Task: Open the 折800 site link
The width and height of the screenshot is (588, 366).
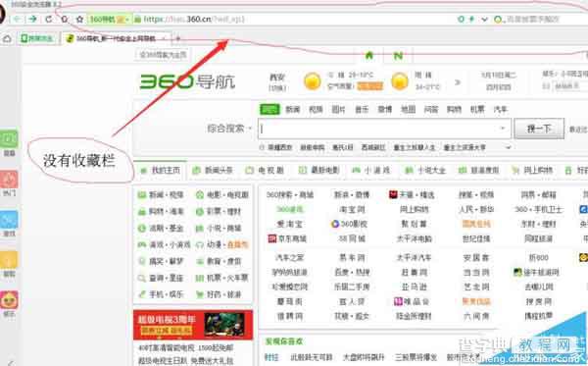Action: click(x=538, y=257)
